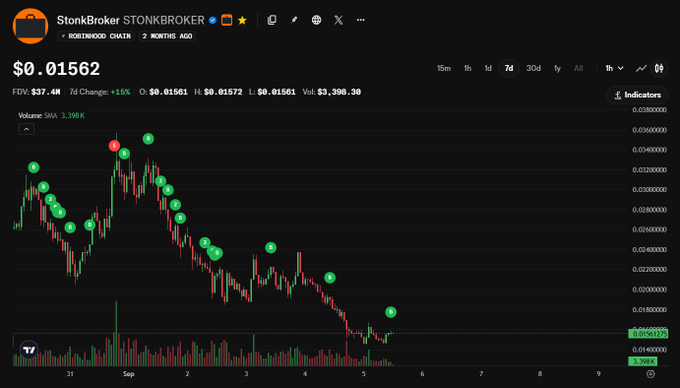Click the StonkBroker briefcase logo avatar

30,26
